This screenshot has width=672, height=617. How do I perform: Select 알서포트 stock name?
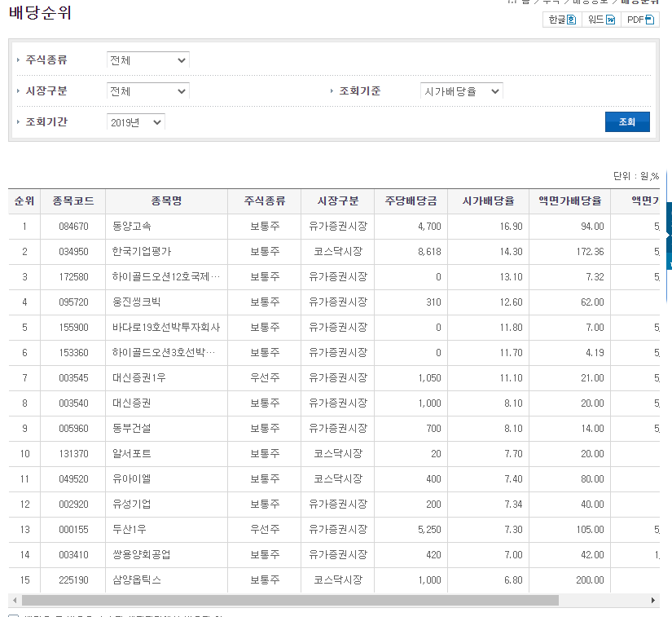click(132, 454)
